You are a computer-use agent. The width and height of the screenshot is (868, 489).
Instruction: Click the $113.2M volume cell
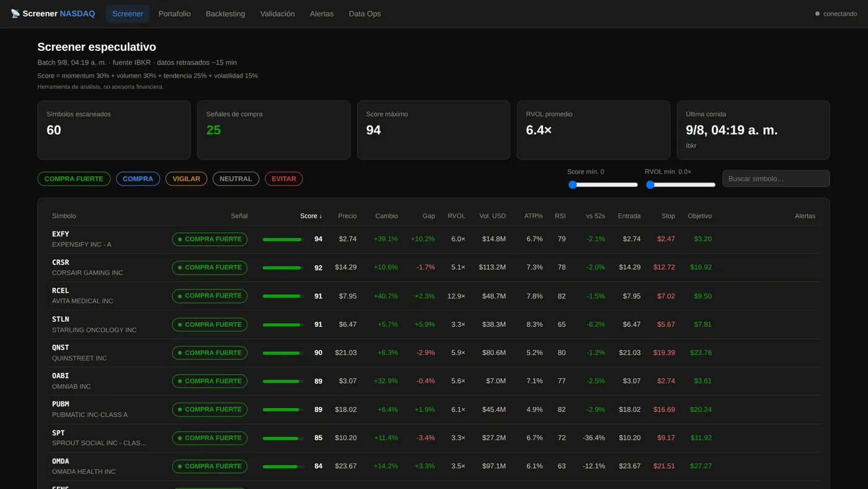click(x=492, y=267)
